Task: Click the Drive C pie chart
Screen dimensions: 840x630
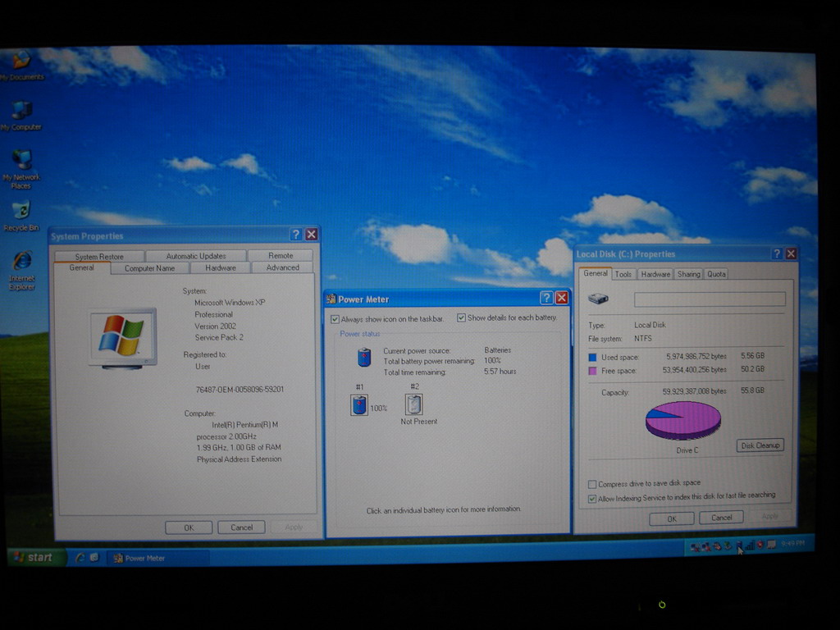Action: 683,421
